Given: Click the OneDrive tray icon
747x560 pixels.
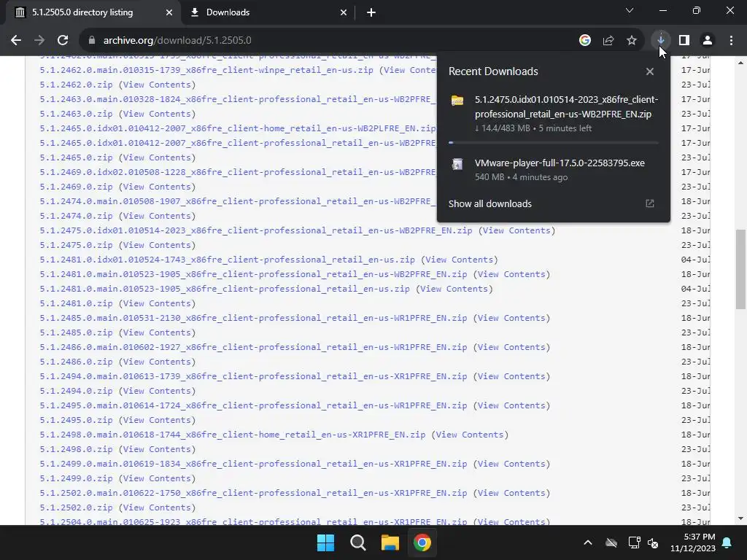Looking at the screenshot, I should [x=611, y=542].
